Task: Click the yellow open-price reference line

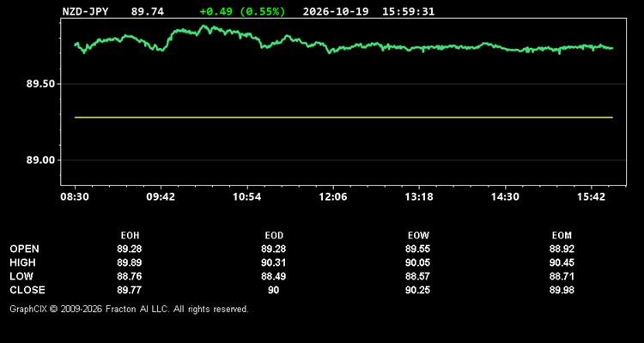Action: tap(343, 117)
